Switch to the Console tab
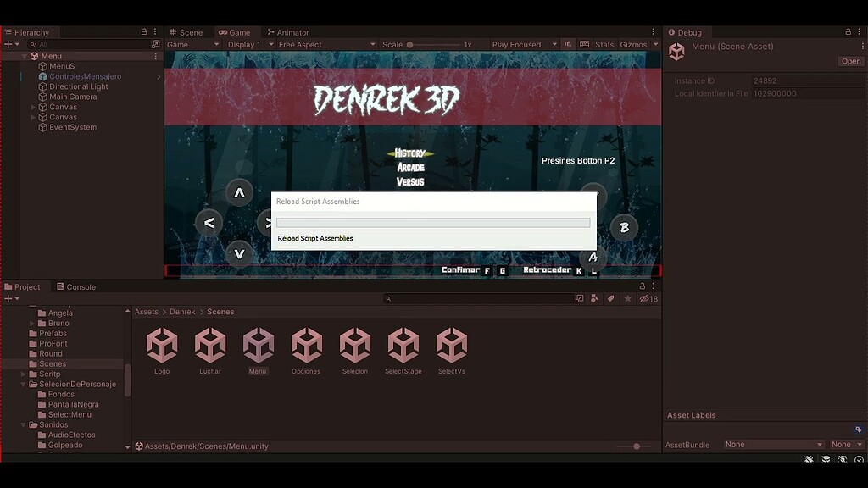Viewport: 868px width, 488px height. pos(77,286)
